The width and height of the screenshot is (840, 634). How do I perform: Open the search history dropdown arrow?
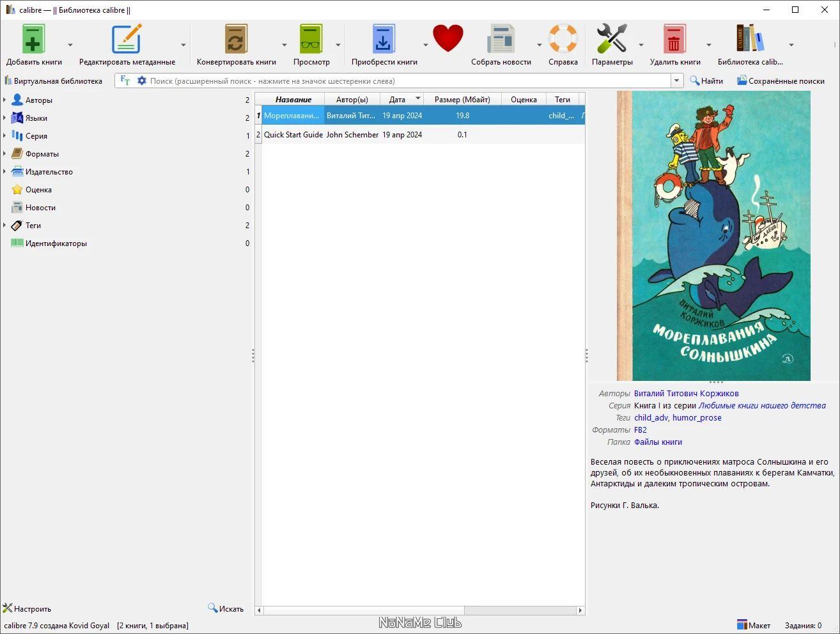click(x=676, y=81)
